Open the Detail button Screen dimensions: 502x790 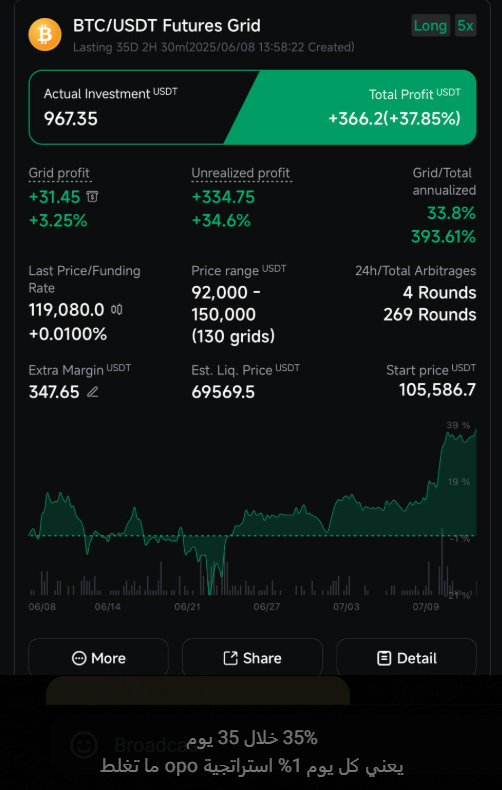406,658
